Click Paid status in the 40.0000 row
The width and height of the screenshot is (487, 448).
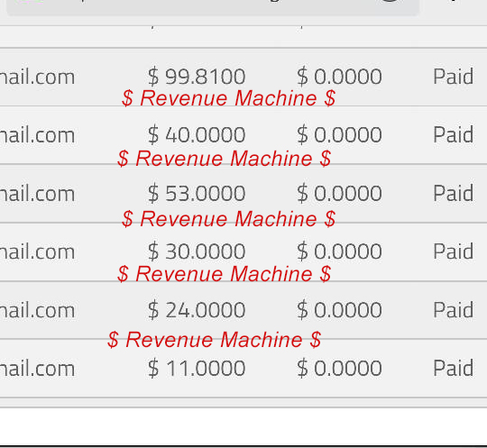(454, 134)
